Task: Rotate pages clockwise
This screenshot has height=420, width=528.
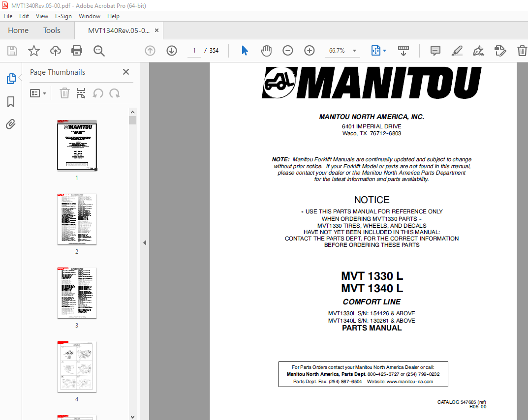Action: tap(115, 93)
